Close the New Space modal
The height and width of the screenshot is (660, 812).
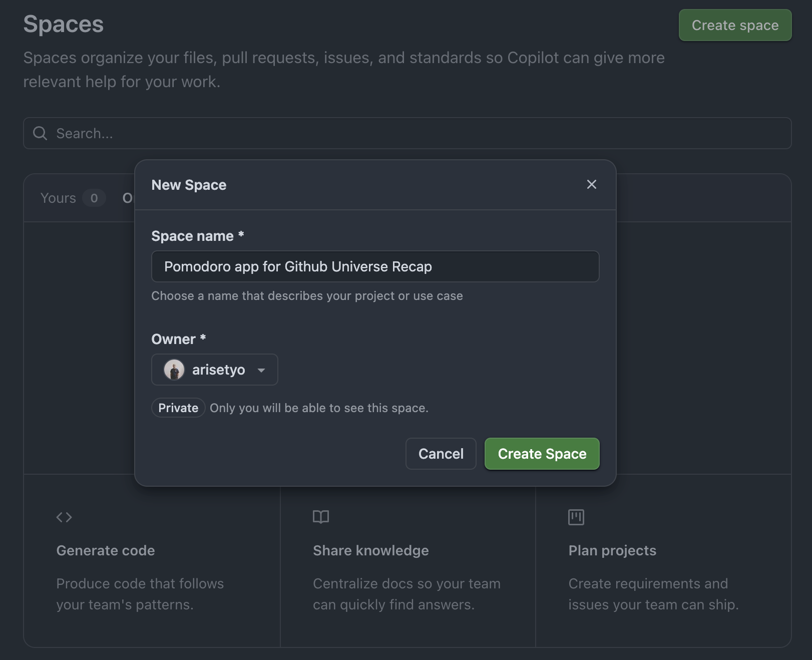tap(592, 185)
